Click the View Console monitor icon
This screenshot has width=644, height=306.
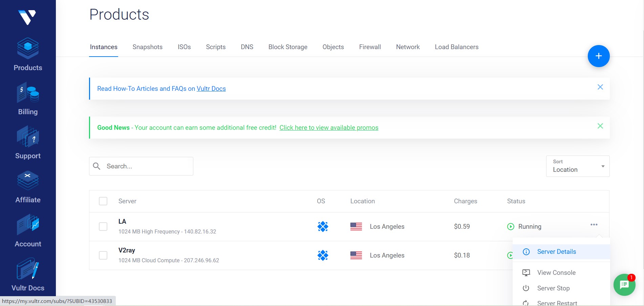coord(526,272)
